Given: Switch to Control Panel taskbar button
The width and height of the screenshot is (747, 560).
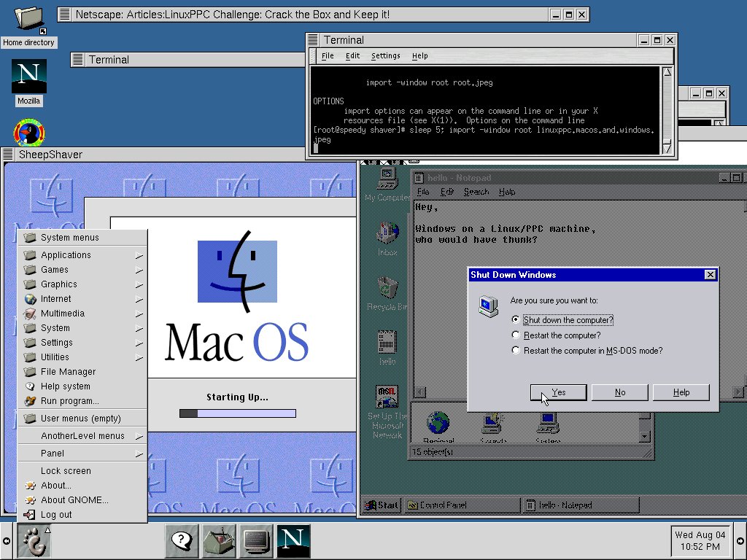Looking at the screenshot, I should 462,505.
